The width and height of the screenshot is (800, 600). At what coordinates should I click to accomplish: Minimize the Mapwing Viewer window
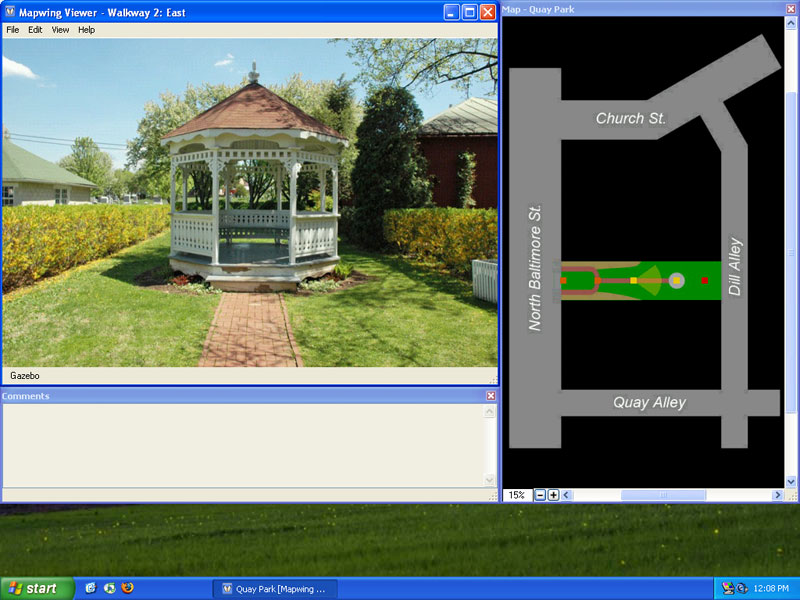451,12
